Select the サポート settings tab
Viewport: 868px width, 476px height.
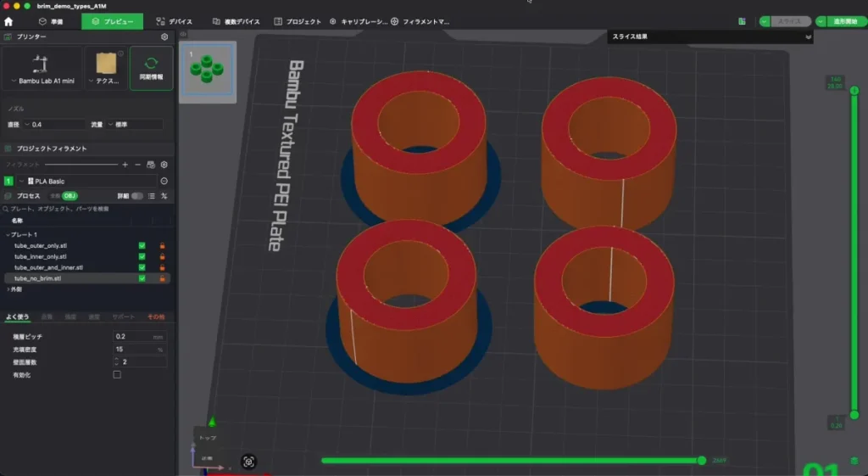[x=124, y=317]
